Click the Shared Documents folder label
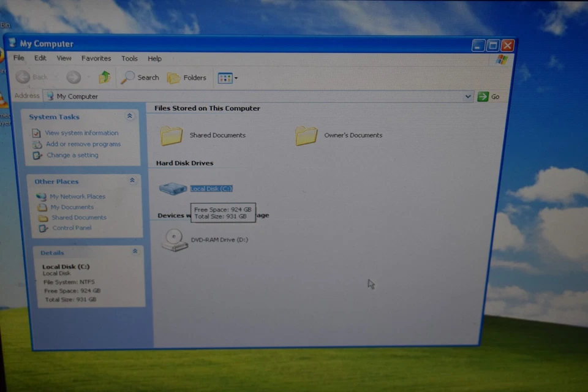 tap(217, 135)
